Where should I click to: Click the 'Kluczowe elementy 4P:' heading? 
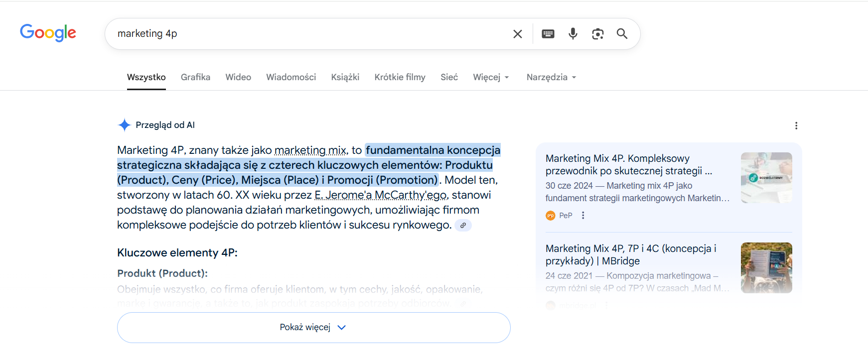pyautogui.click(x=177, y=252)
